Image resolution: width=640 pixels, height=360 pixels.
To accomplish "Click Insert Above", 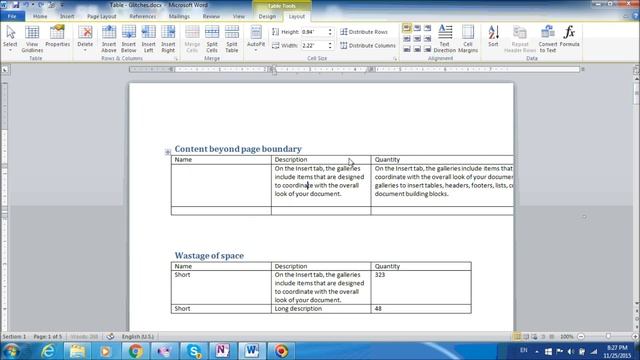I will click(109, 38).
